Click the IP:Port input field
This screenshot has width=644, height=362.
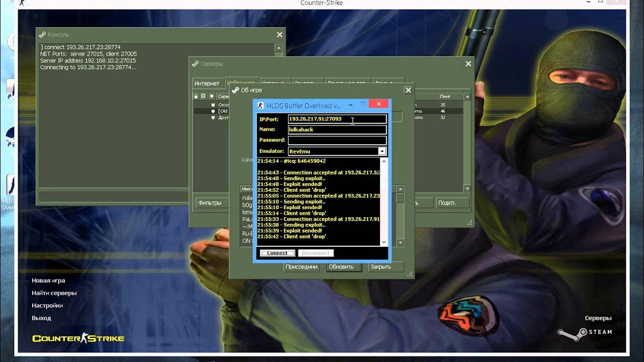click(337, 119)
